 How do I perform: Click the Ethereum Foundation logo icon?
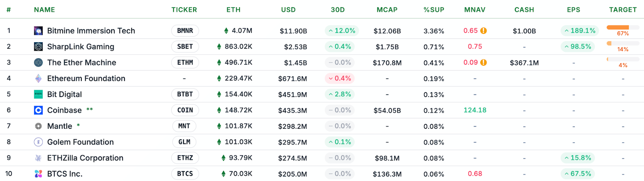[38, 78]
